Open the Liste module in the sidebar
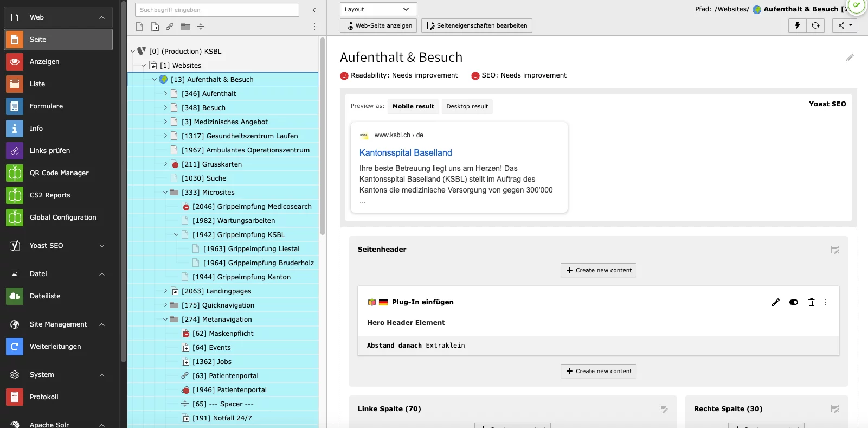Viewport: 868px width, 428px height. 37,84
